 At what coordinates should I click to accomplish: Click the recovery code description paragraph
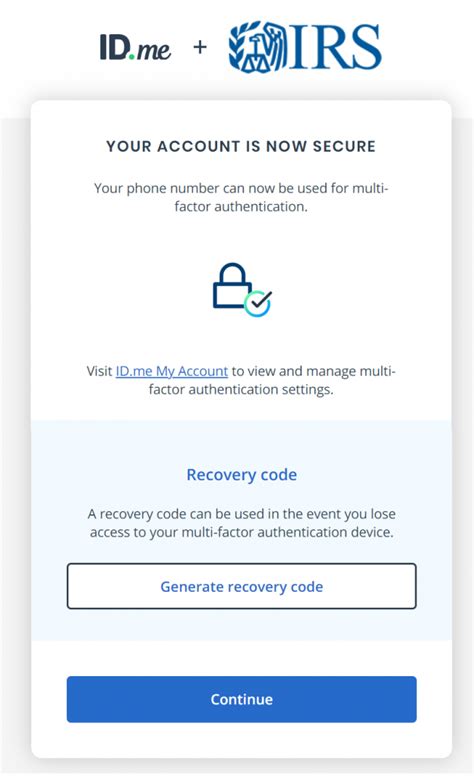(242, 523)
